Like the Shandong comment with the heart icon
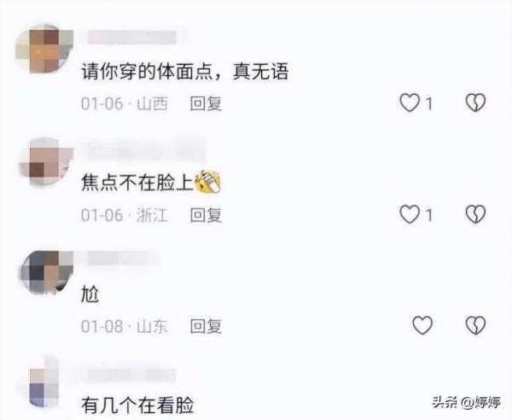Image resolution: width=512 pixels, height=420 pixels. 422,325
